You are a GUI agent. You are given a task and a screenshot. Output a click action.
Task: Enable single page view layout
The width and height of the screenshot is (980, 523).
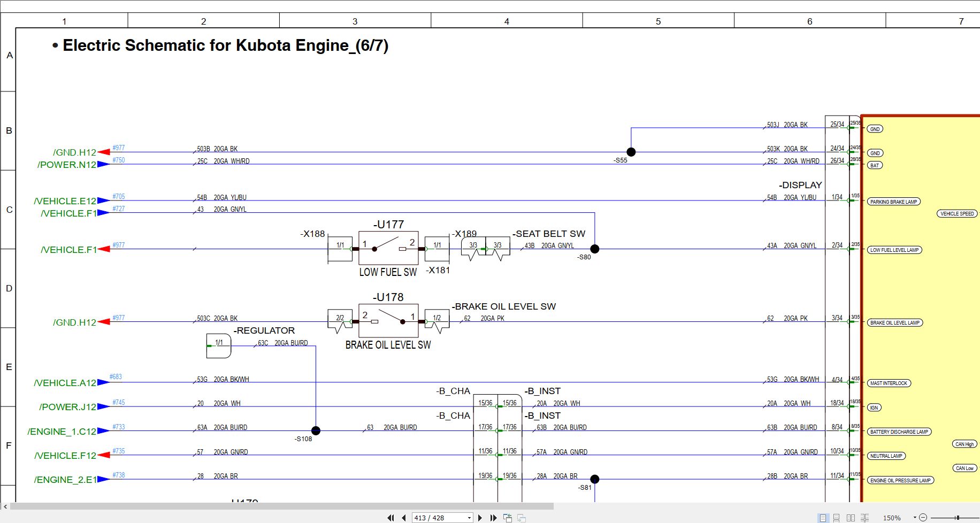[823, 518]
